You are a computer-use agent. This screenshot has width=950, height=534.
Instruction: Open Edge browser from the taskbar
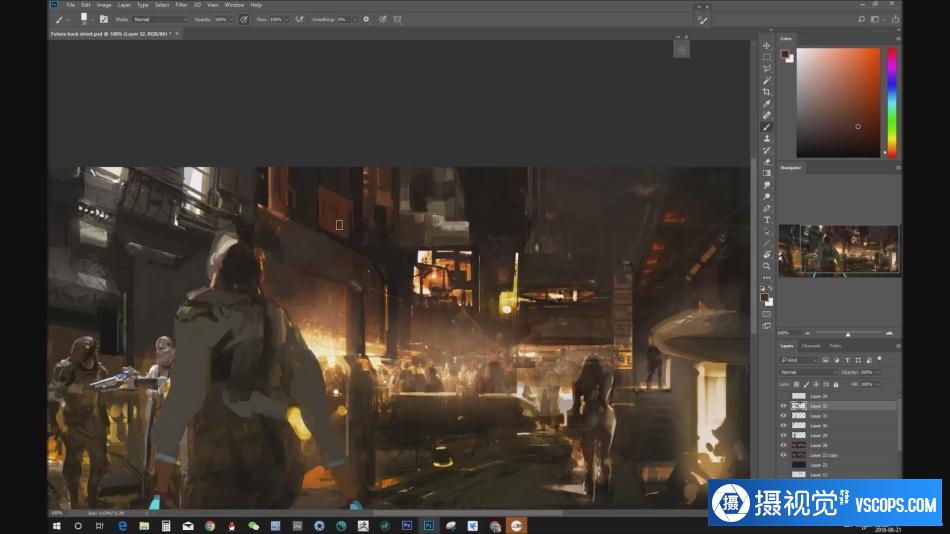coord(122,526)
